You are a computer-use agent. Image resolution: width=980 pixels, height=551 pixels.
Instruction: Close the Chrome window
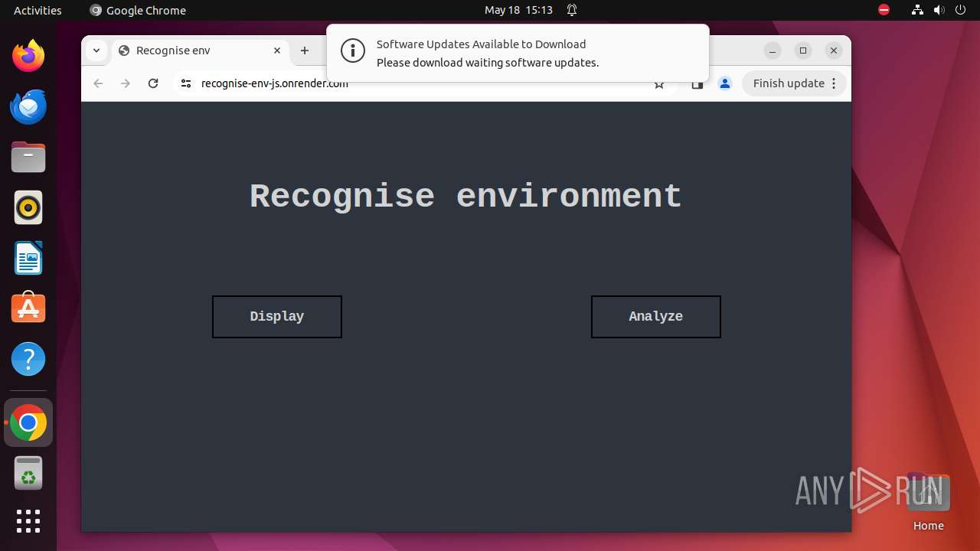[834, 51]
